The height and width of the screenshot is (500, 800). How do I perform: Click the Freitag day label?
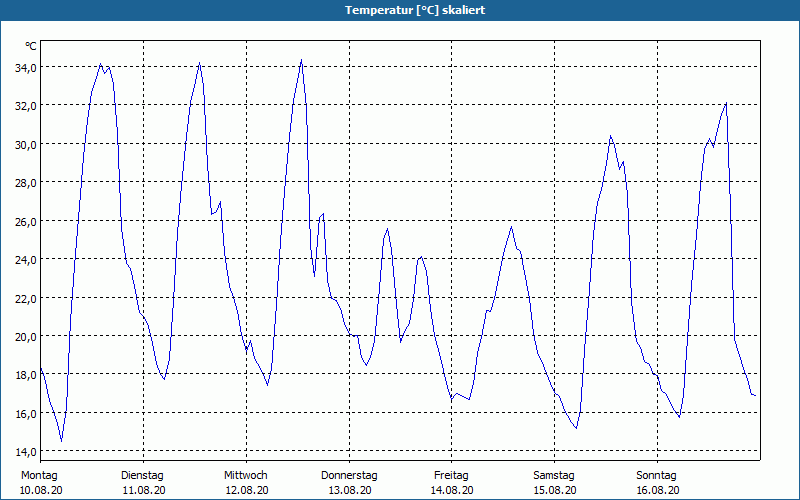point(452,476)
